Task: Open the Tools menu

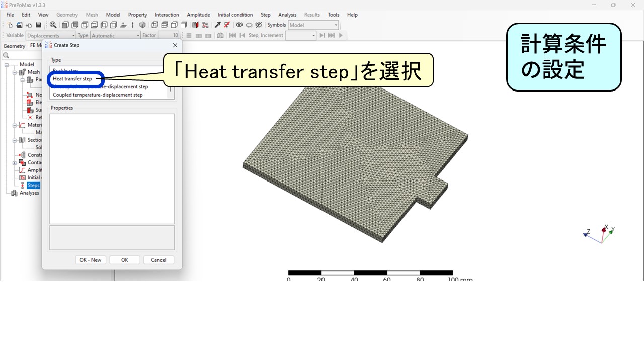Action: coord(334,15)
